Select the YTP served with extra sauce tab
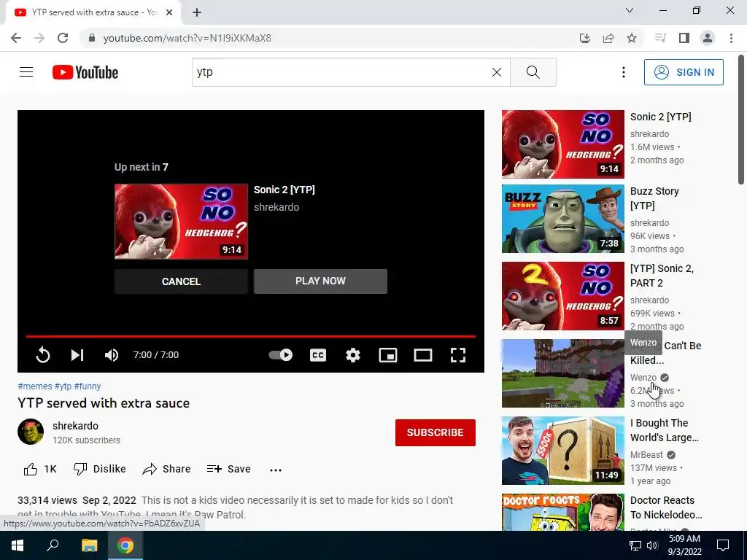The image size is (747, 560). point(93,12)
